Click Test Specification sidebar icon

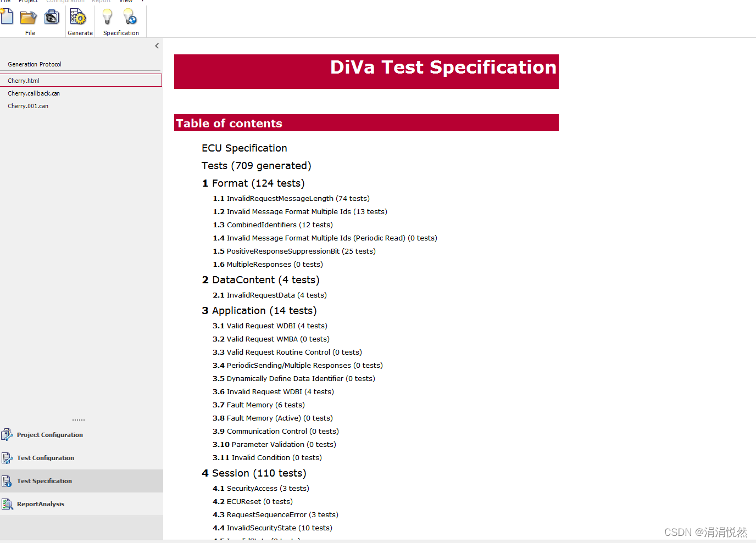[x=7, y=482]
